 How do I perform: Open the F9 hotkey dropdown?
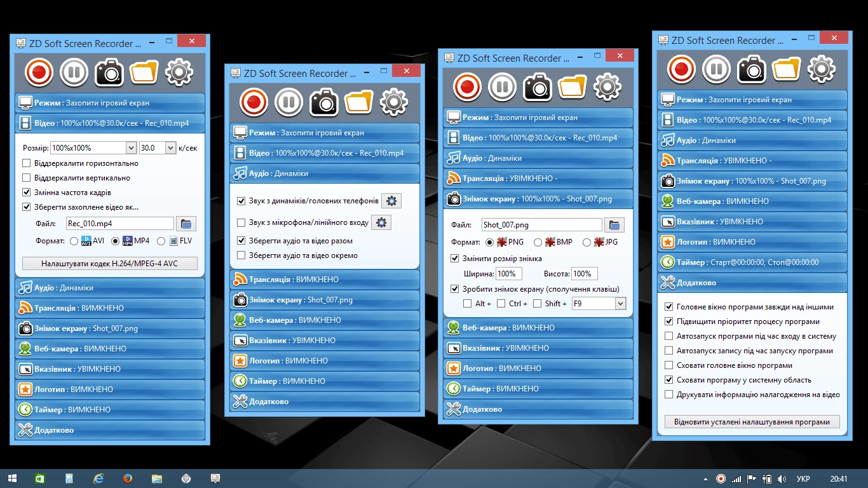(x=621, y=304)
